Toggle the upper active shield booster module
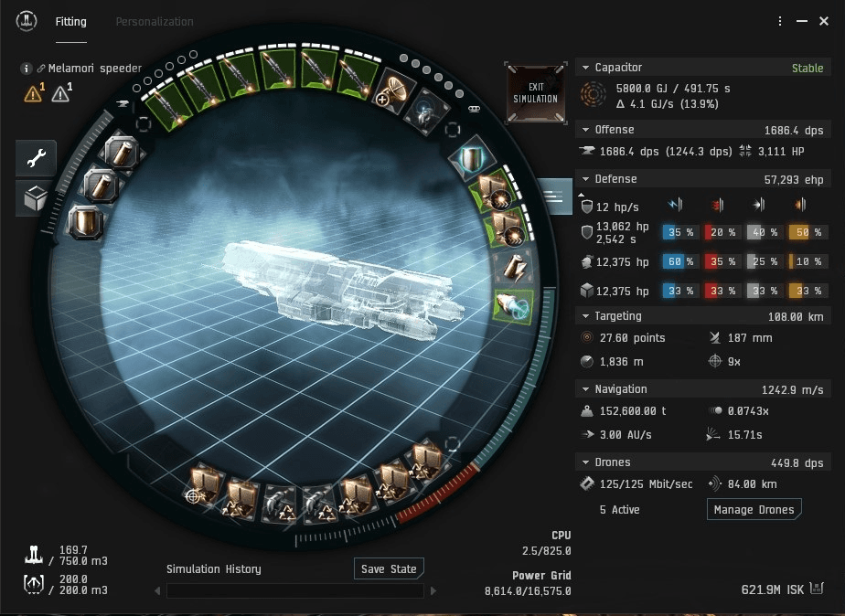 tap(491, 192)
